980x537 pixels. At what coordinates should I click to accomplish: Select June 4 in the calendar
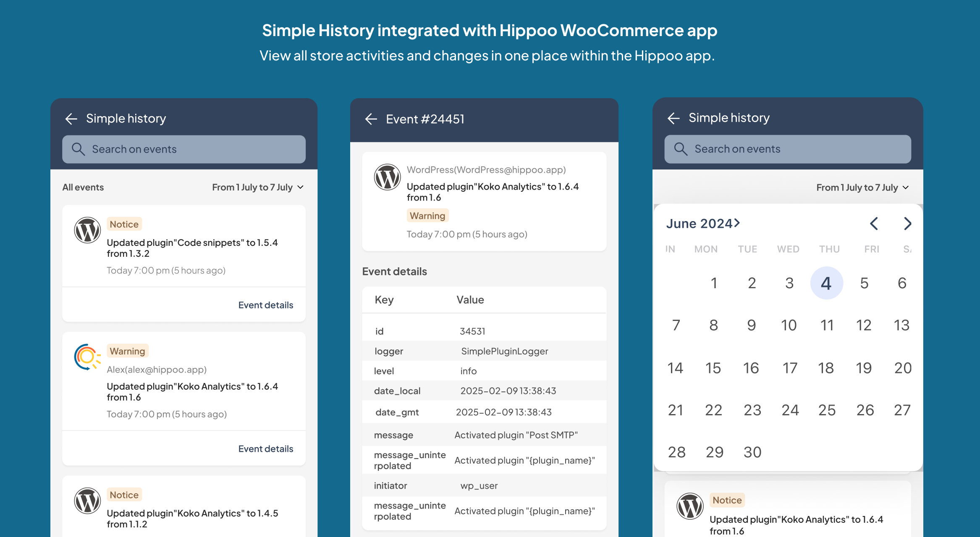pyautogui.click(x=826, y=283)
